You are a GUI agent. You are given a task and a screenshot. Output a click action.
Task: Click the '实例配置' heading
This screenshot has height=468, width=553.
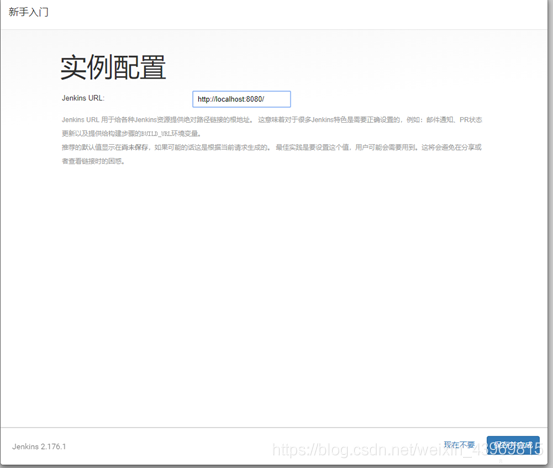click(113, 67)
